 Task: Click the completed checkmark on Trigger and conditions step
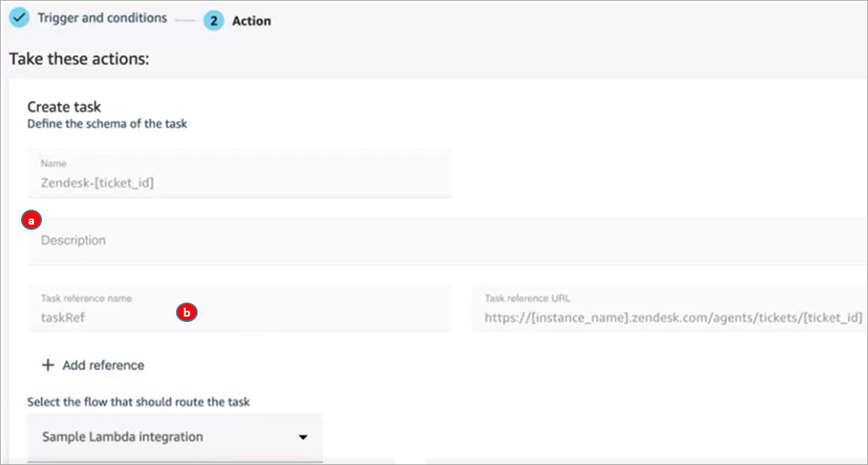click(x=19, y=17)
